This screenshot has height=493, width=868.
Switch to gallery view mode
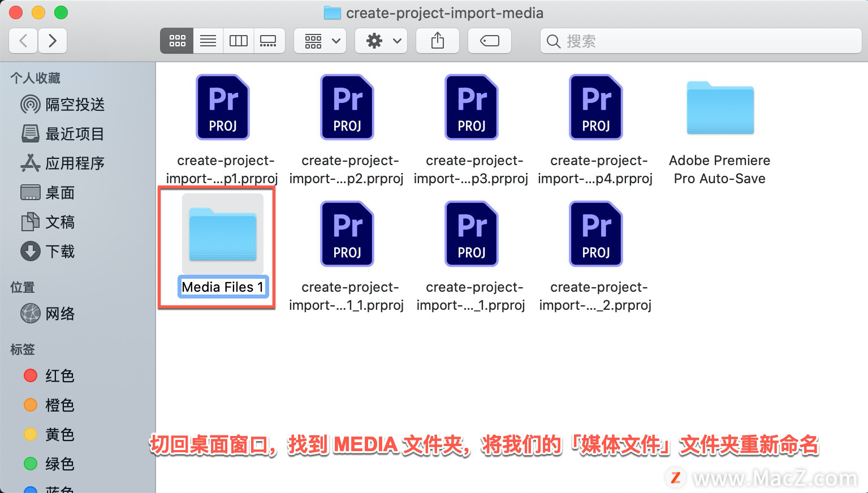[x=269, y=41]
